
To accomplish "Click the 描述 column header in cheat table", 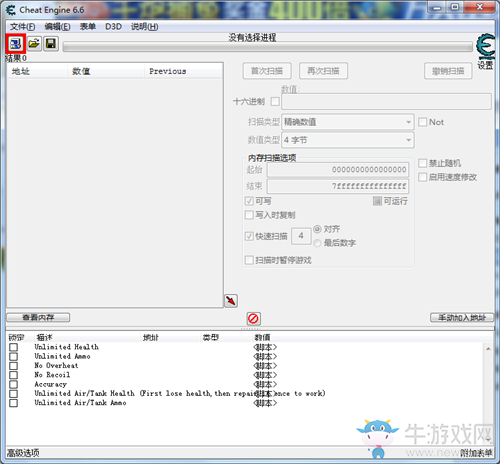I will point(87,337).
